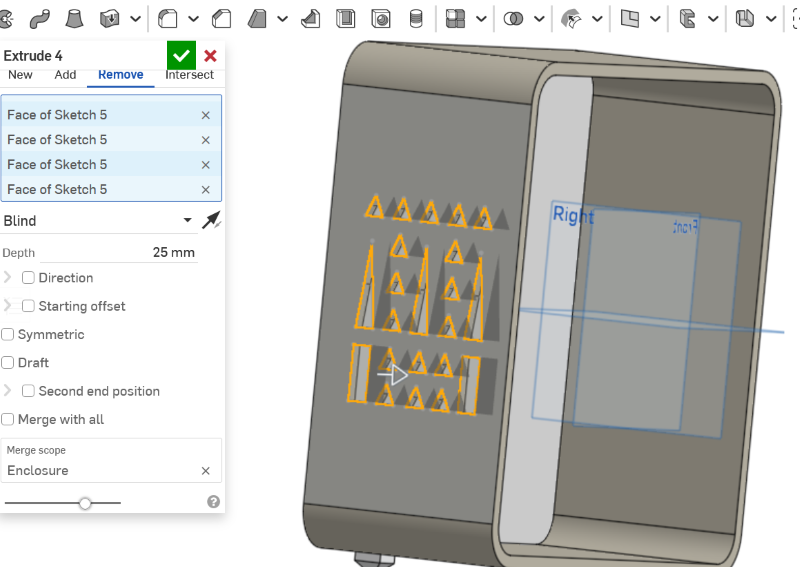Select the Remove tab
The height and width of the screenshot is (567, 800).
(x=120, y=75)
